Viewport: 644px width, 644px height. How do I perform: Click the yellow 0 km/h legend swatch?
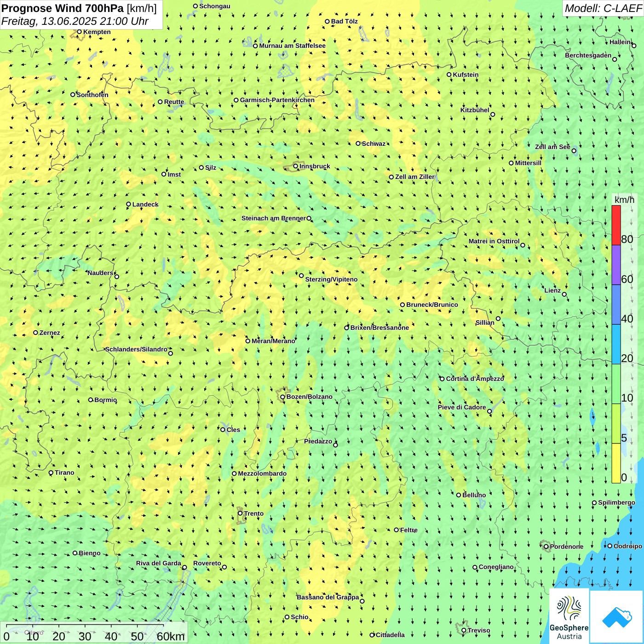coord(616,463)
